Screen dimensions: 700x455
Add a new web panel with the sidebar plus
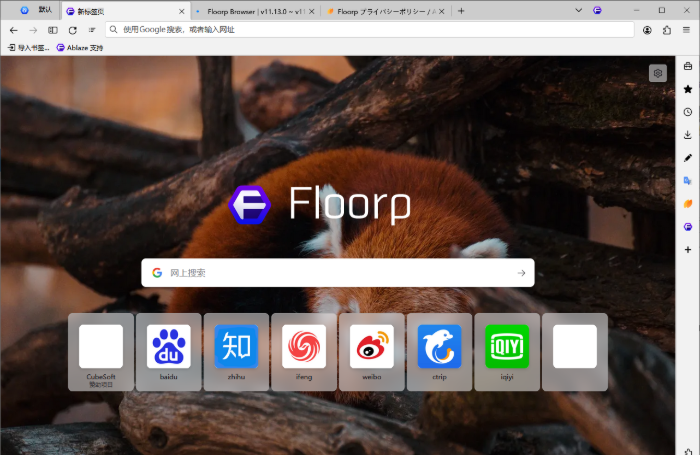(x=688, y=250)
